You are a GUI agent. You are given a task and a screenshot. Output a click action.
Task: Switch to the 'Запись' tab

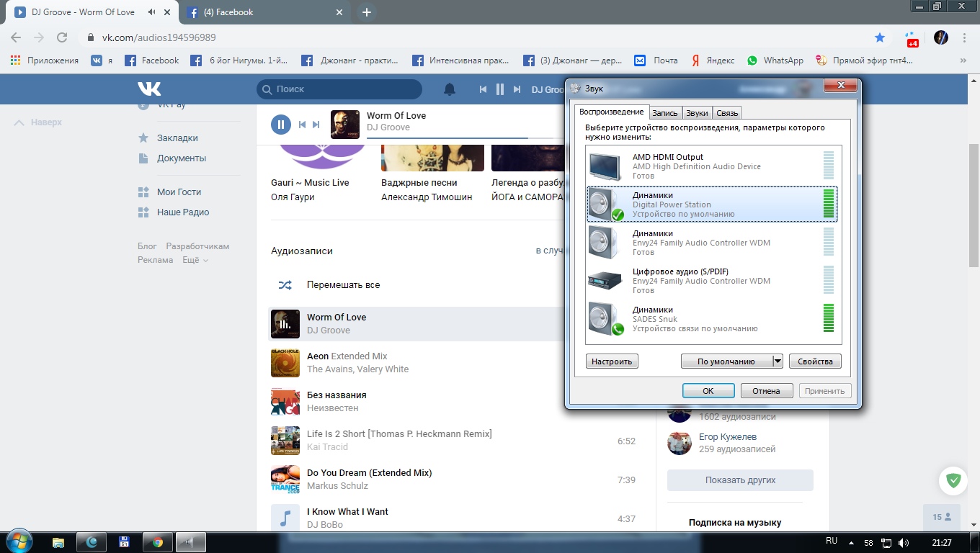coord(664,113)
